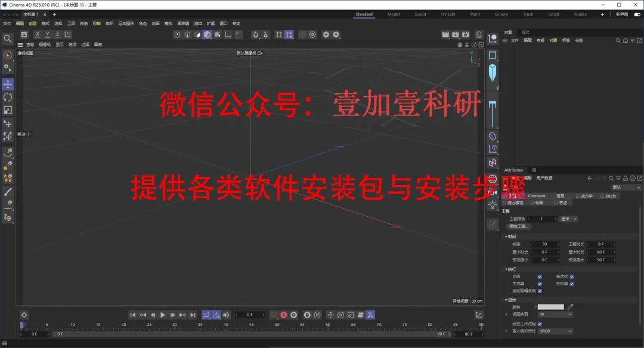Image resolution: width=644 pixels, height=348 pixels.
Task: Select the Move tool in left toolbar
Action: click(8, 84)
